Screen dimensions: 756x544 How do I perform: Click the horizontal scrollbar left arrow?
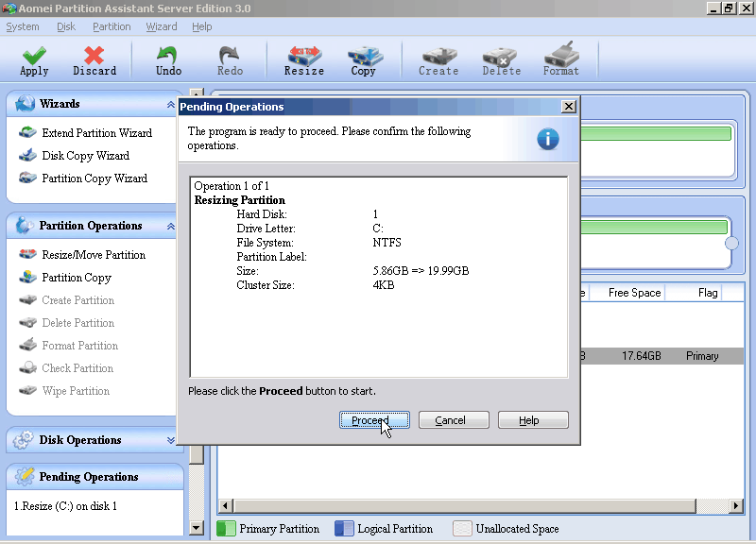(x=225, y=506)
